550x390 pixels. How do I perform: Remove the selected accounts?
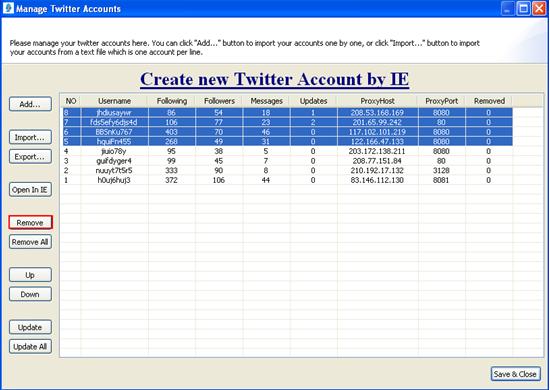click(x=30, y=223)
